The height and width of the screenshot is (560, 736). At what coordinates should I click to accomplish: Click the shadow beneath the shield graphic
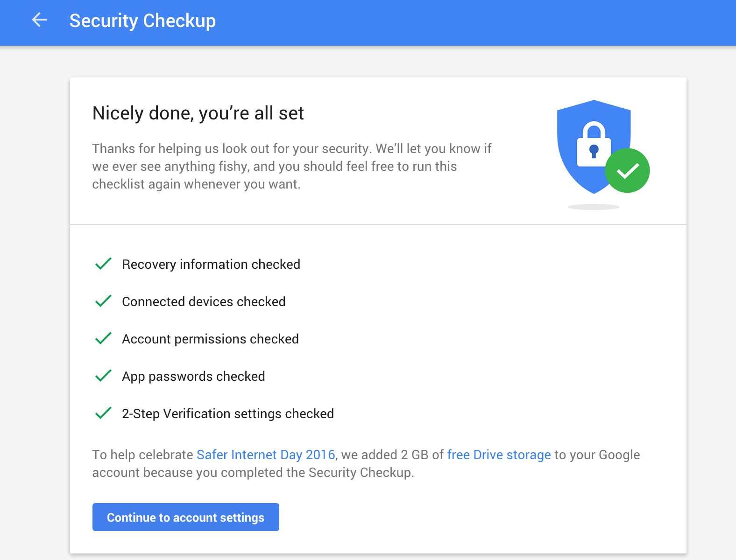[x=594, y=207]
